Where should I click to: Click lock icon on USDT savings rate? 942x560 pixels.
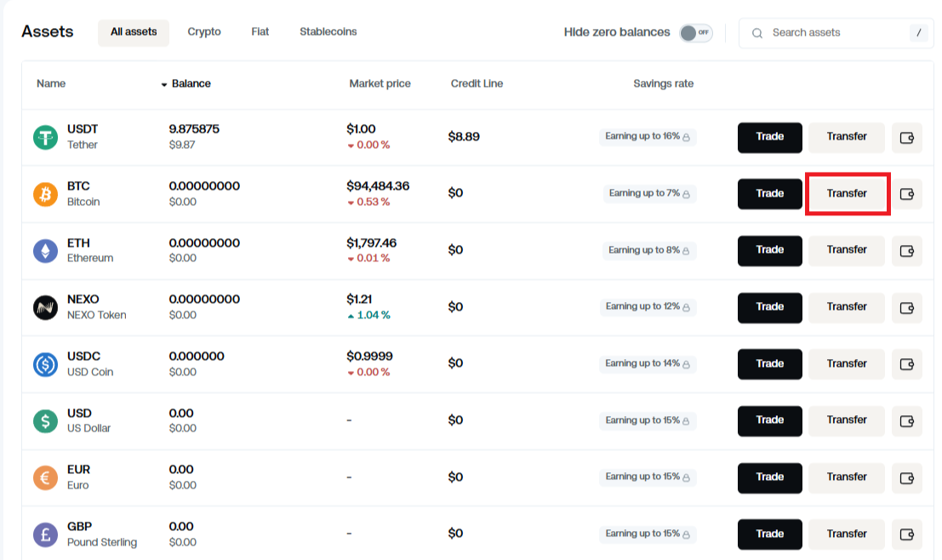pyautogui.click(x=686, y=137)
